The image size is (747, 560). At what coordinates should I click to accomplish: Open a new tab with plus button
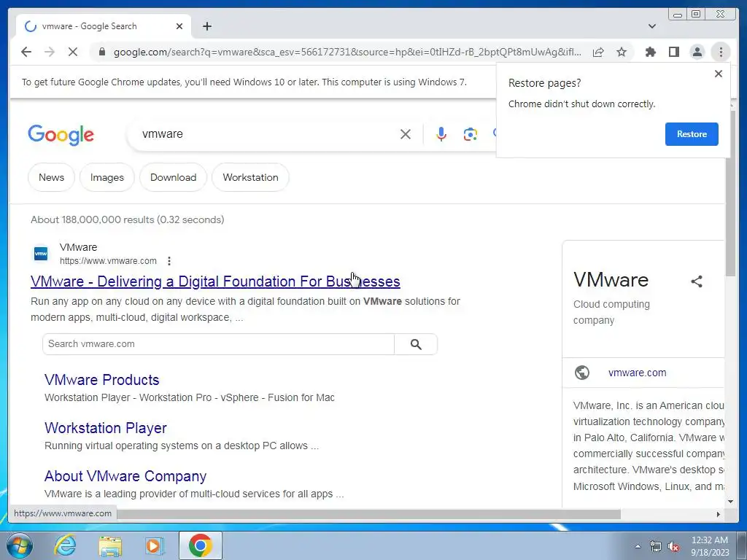[206, 26]
